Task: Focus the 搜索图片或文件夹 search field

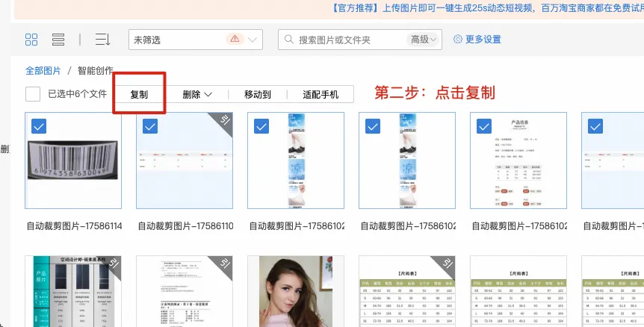Action: tap(350, 40)
